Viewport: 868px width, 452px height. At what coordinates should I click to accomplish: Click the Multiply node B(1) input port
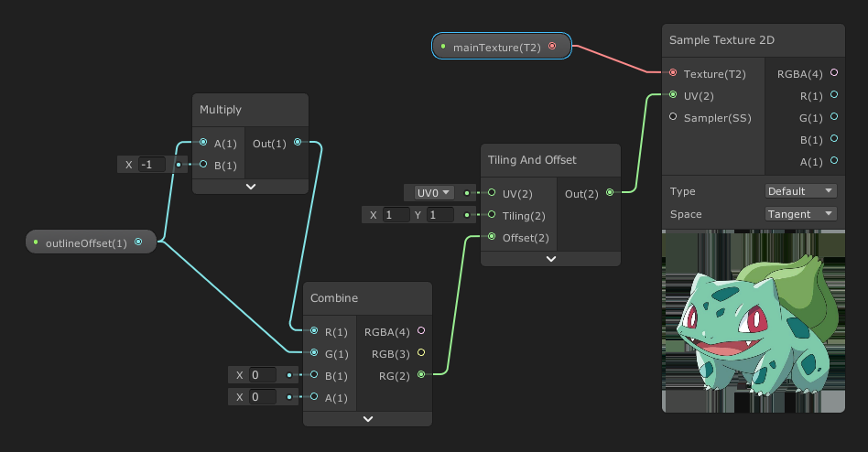pos(203,165)
